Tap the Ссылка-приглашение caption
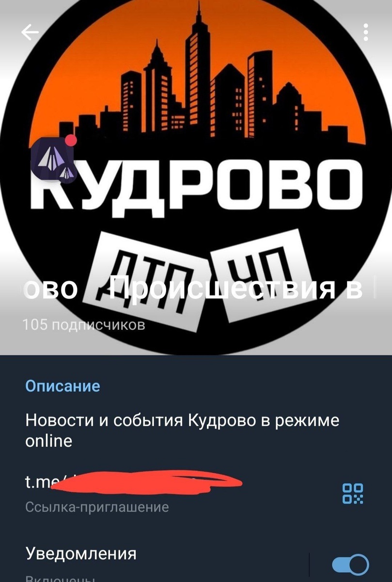The width and height of the screenshot is (392, 582). coord(97,507)
